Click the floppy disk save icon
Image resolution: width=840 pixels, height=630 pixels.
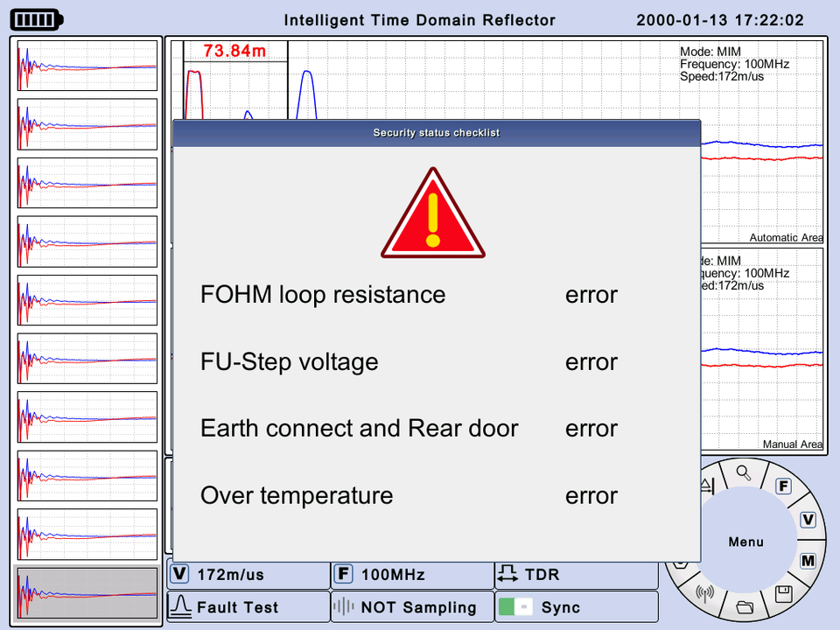click(784, 593)
